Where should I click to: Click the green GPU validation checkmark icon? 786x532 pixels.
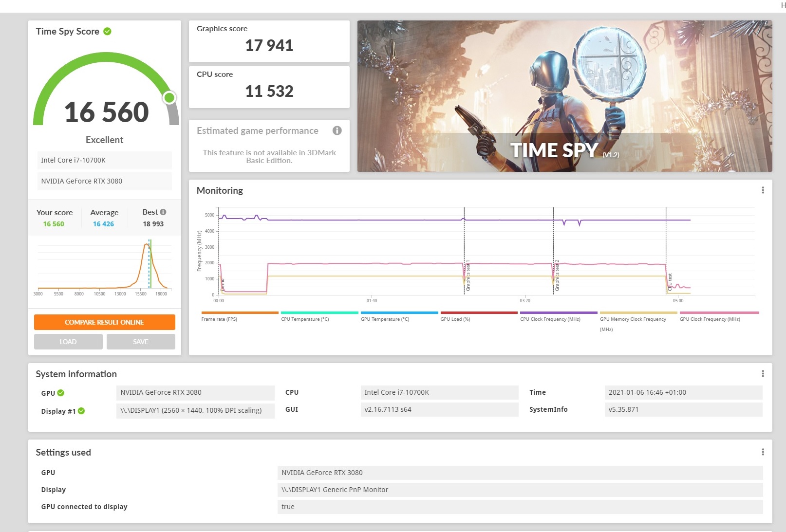click(x=61, y=393)
